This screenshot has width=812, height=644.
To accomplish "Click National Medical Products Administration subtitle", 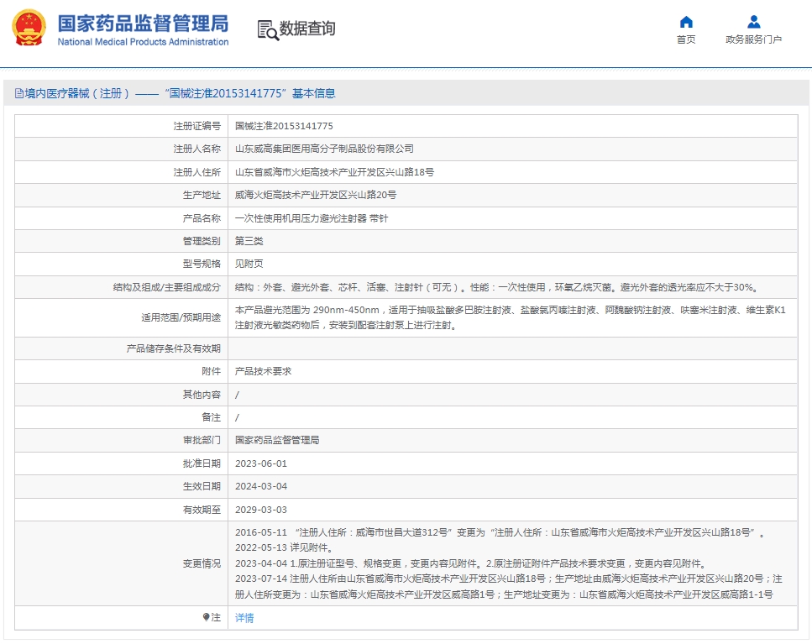I will tap(143, 42).
